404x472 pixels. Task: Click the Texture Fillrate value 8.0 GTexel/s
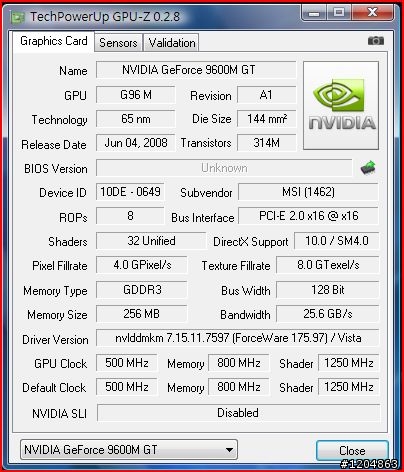(x=328, y=265)
